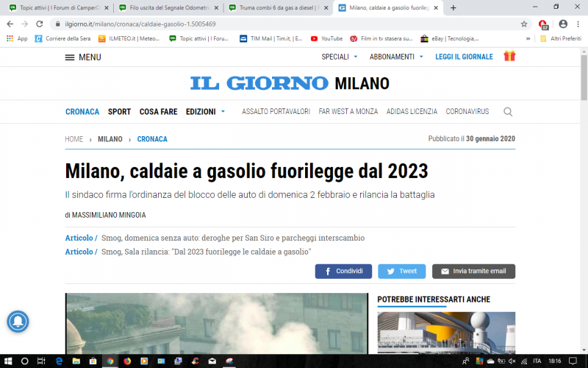Open Windows Start menu
The width and height of the screenshot is (588, 368).
8,361
